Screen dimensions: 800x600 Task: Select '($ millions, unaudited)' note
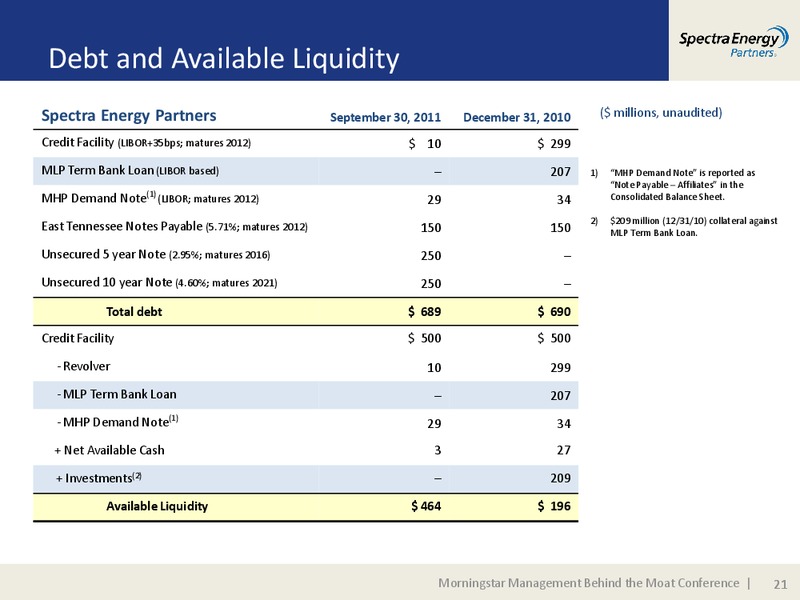pos(661,112)
